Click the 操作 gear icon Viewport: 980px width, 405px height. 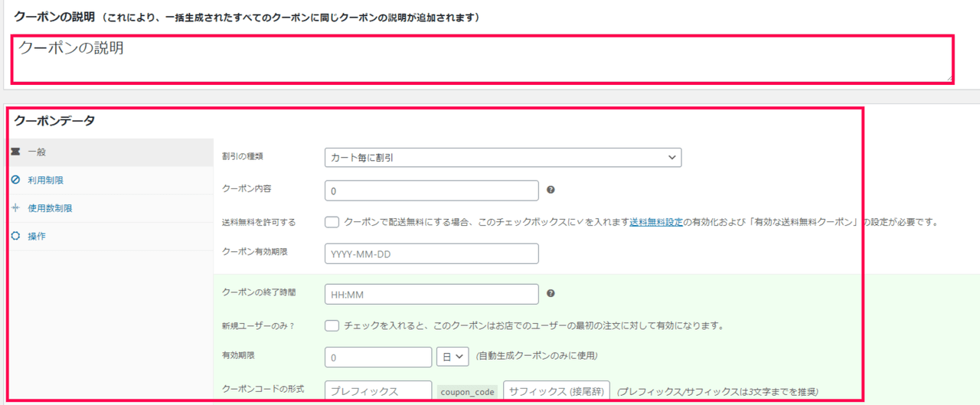(x=15, y=237)
